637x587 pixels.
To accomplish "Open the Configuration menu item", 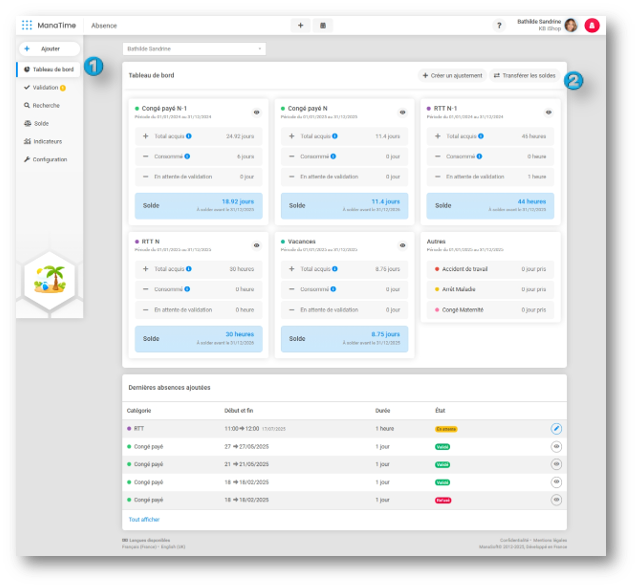I will tap(45, 159).
